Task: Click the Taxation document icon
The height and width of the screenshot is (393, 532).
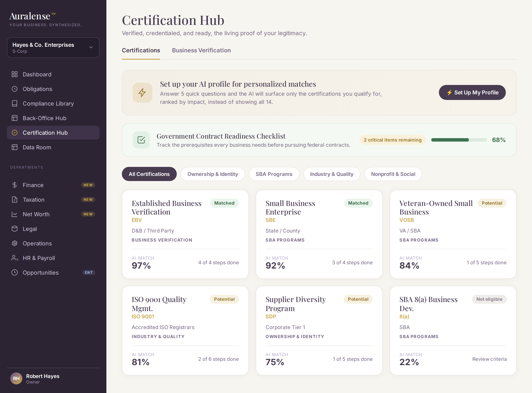Action: pyautogui.click(x=15, y=200)
